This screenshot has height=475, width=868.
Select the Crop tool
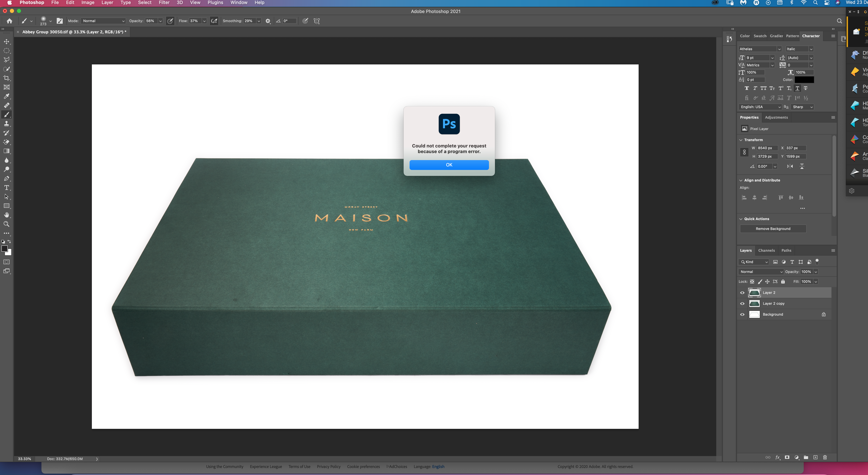point(7,78)
